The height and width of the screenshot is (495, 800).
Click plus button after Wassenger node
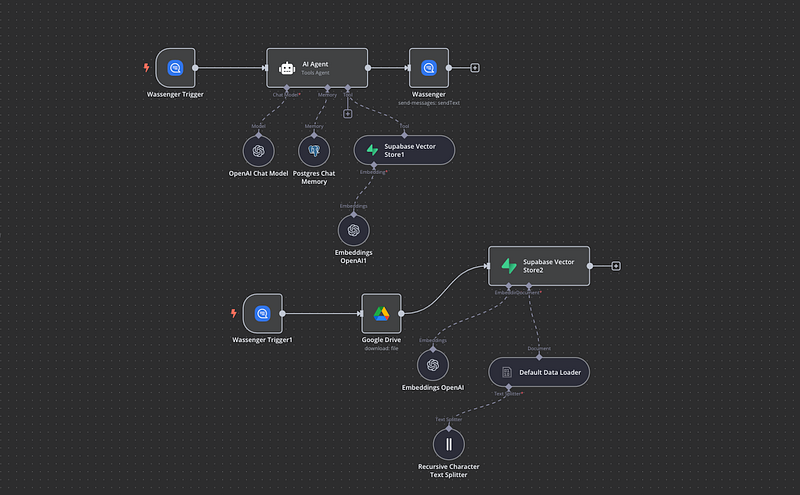pyautogui.click(x=474, y=68)
